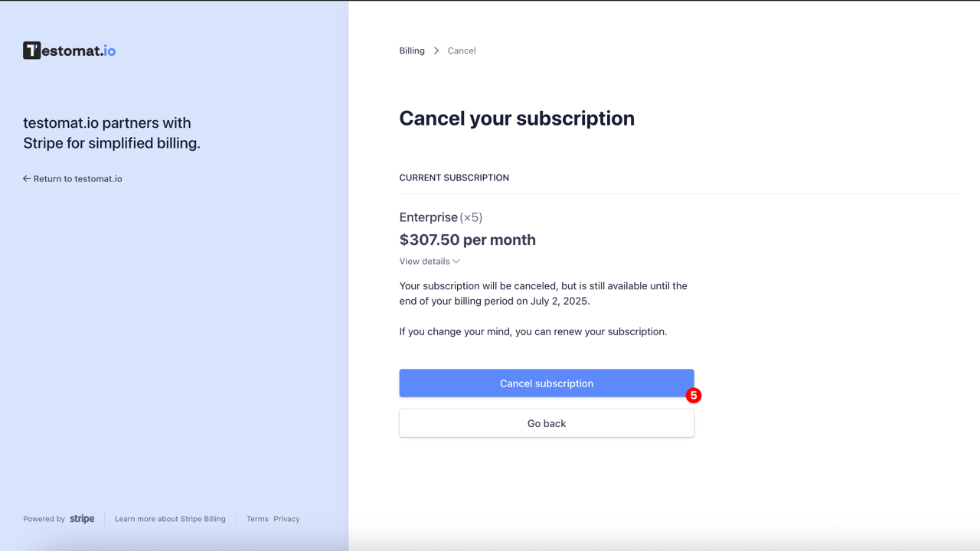Viewport: 980px width, 551px height.
Task: Collapse the Enterprise plan details disclosure
Action: 429,261
